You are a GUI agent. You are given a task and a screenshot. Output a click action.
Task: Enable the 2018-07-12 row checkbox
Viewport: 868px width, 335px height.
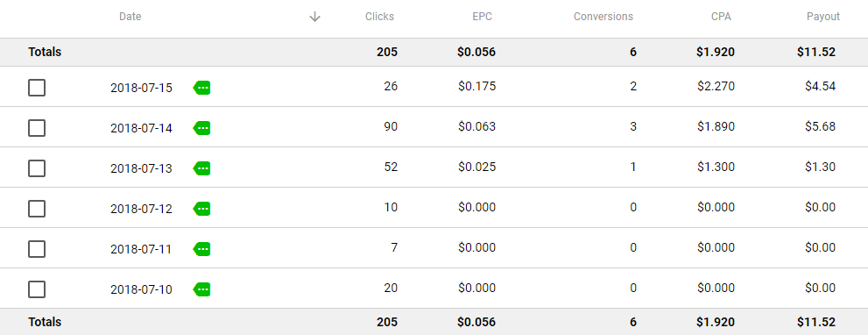(x=37, y=209)
